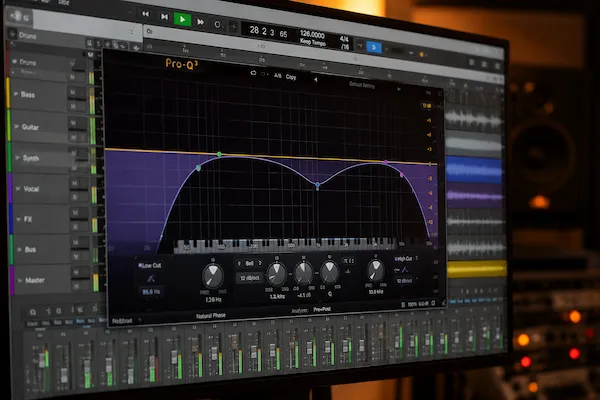The image size is (600, 400).
Task: Mute the Vocal track with its M button
Action: (74, 183)
